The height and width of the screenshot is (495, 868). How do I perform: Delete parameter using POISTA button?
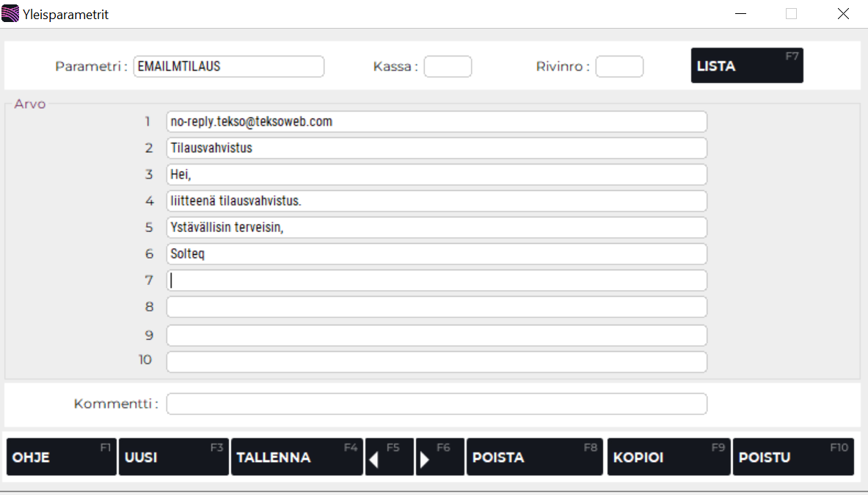[x=534, y=457]
